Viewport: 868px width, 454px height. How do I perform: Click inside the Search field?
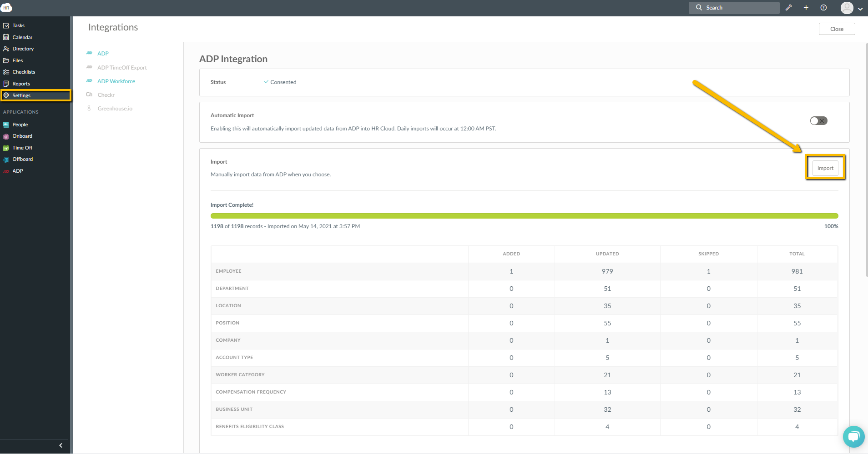coord(733,8)
